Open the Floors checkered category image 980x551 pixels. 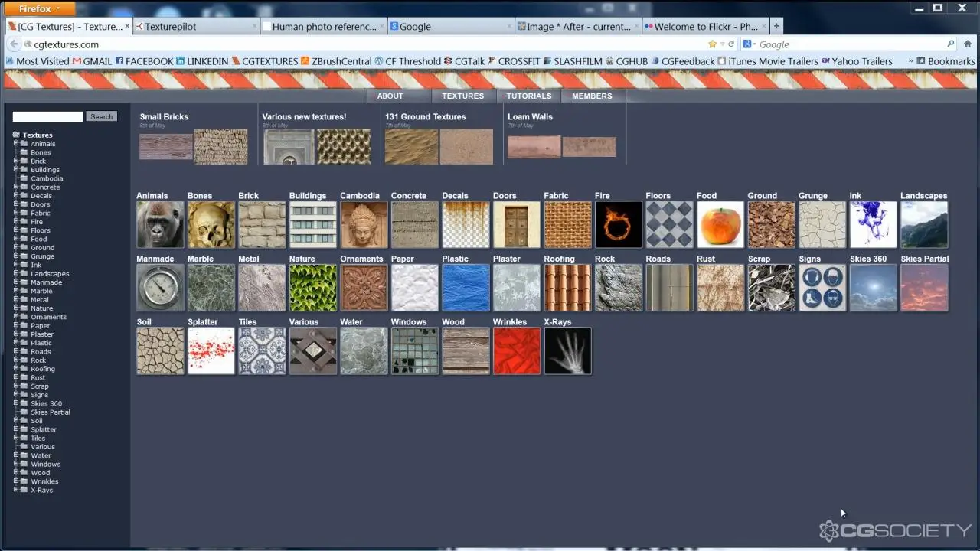[669, 224]
